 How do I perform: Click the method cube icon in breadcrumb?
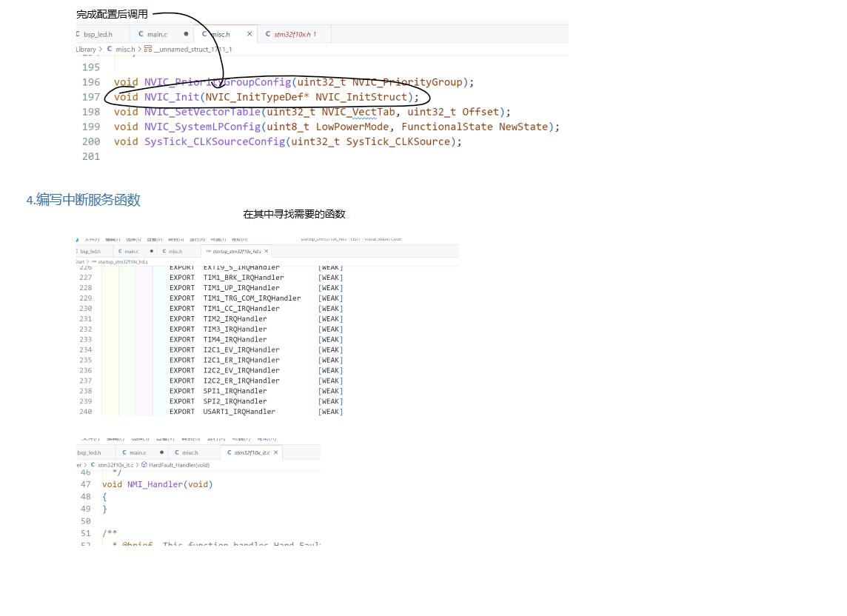point(144,465)
